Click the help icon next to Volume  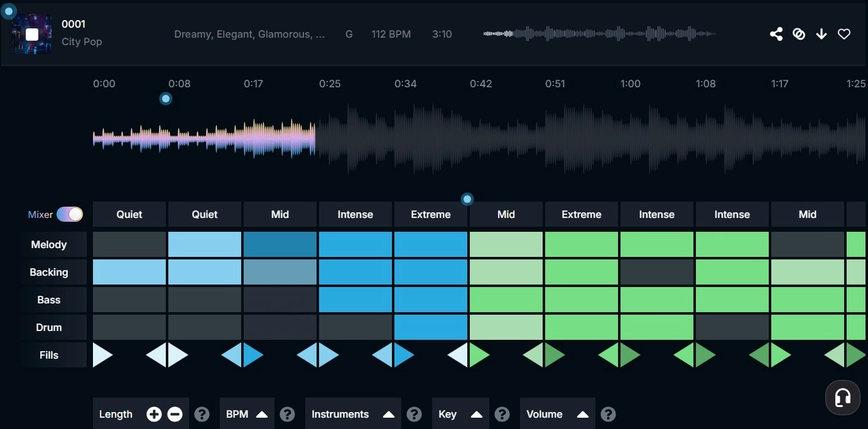[608, 414]
